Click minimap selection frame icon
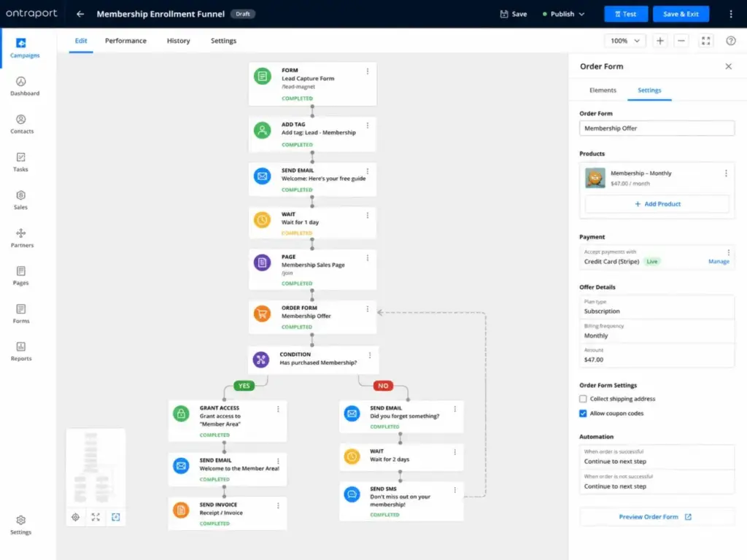 tap(116, 517)
